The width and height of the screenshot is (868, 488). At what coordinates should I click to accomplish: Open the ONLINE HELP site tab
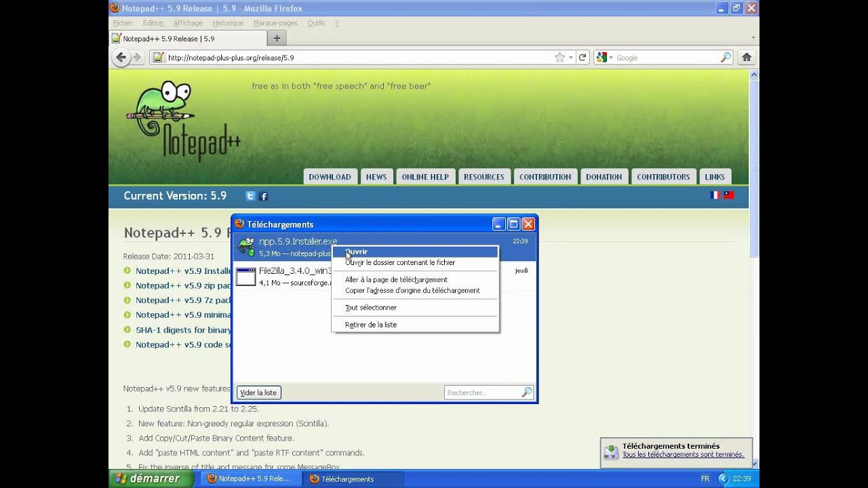[x=425, y=177]
